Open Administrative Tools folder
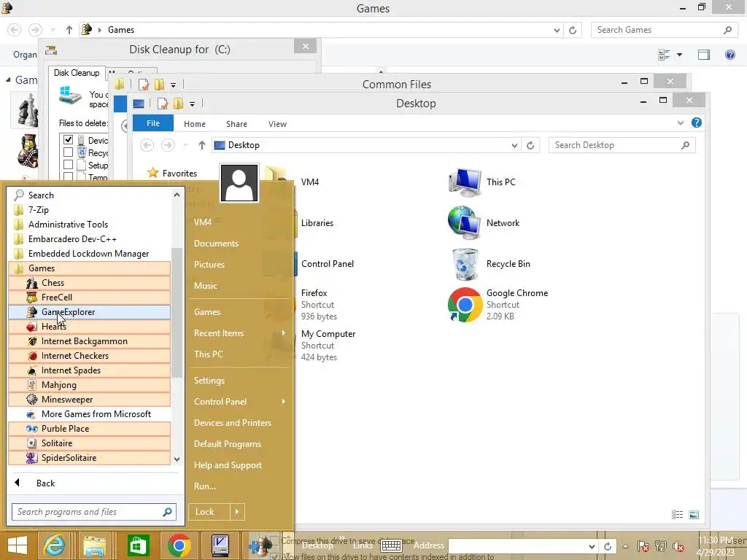747x560 pixels. point(89,225)
